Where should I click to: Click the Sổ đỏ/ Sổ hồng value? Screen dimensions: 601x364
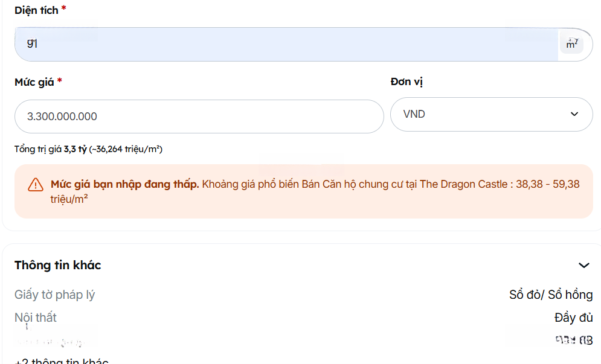(x=550, y=295)
